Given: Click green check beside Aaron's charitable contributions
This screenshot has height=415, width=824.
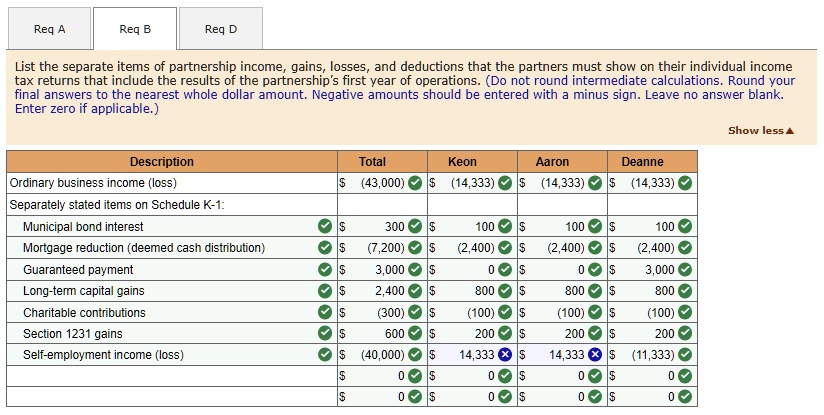Looking at the screenshot, I should tap(594, 312).
